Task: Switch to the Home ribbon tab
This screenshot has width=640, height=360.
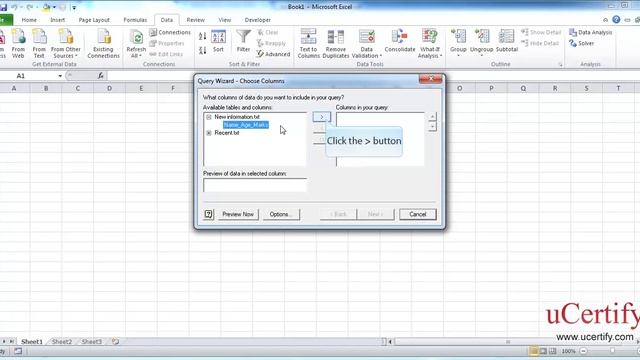Action: 29,20
